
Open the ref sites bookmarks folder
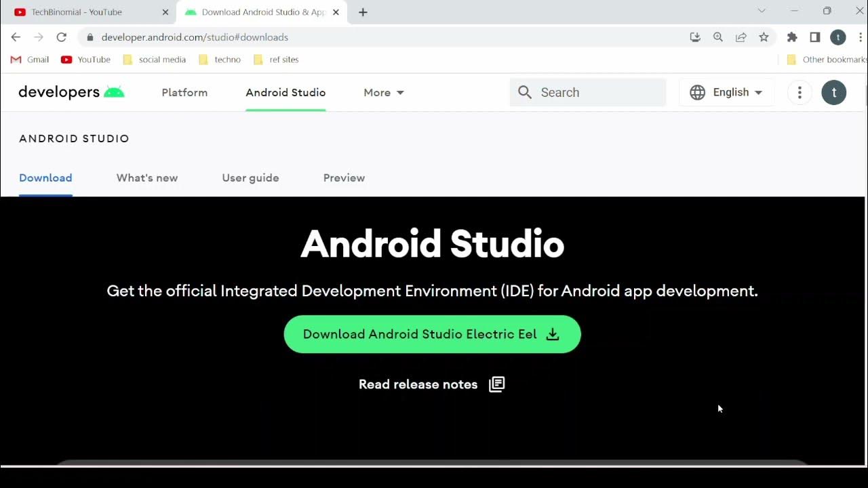coord(276,60)
